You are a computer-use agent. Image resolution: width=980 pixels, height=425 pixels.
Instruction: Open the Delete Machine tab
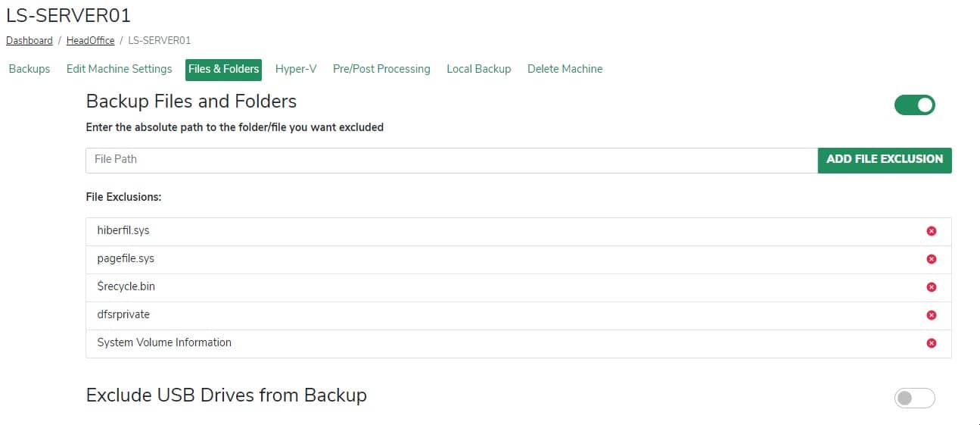[565, 69]
